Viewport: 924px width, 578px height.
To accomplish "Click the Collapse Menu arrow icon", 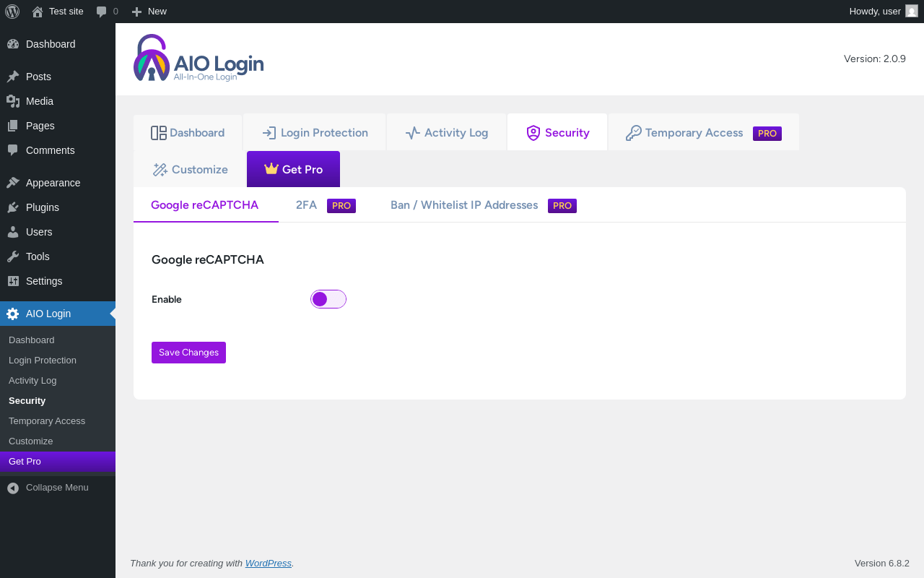I will (x=13, y=488).
